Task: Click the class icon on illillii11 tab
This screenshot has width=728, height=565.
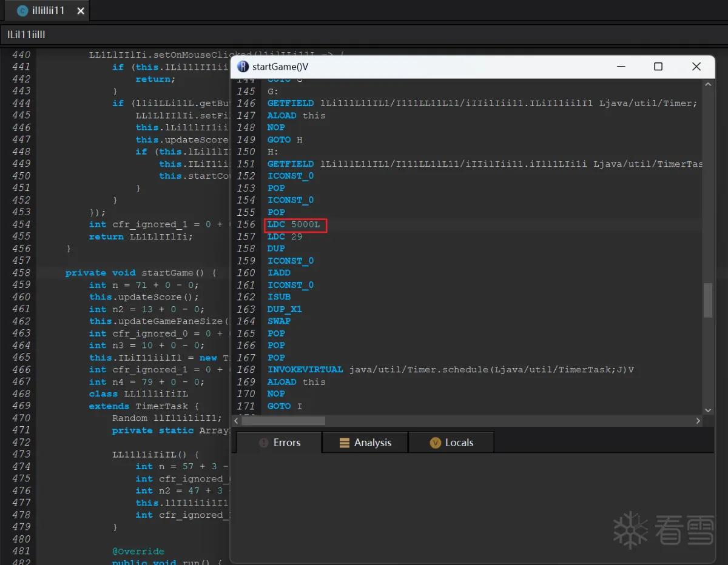Action: point(22,10)
